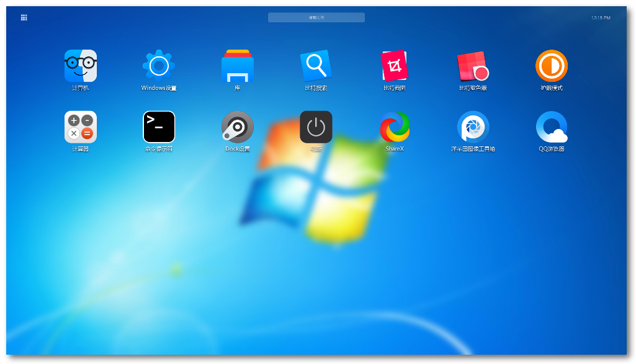Launch 命令提示符 Command Prompt

pos(159,127)
